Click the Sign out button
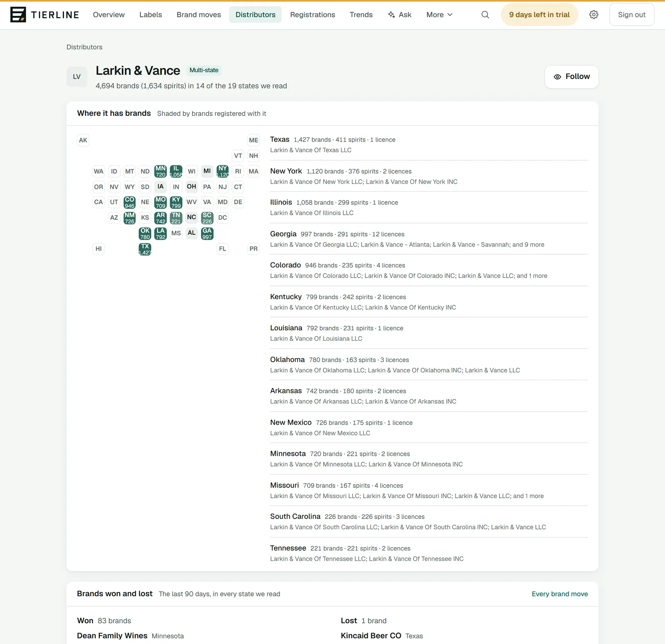Viewport: 665px width, 644px height. coord(632,15)
